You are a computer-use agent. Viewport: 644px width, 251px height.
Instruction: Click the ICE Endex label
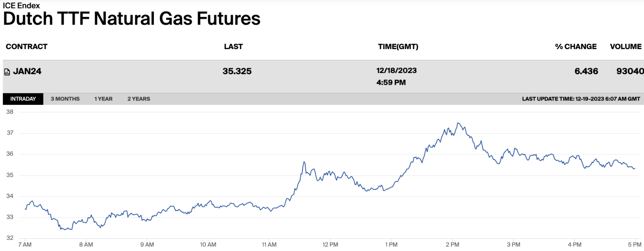pos(21,6)
